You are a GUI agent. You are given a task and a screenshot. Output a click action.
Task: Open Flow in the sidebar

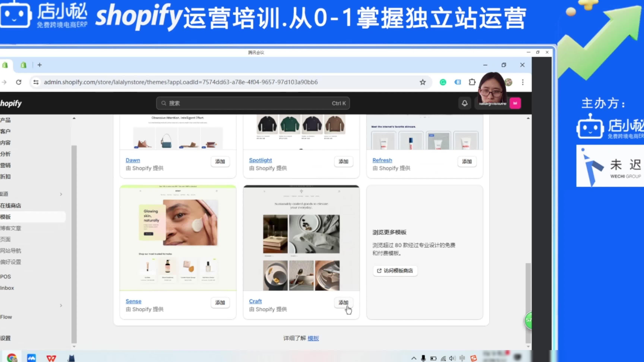(x=6, y=317)
